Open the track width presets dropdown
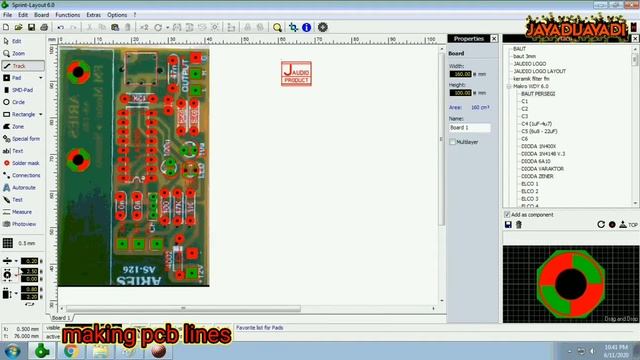 (x=16, y=261)
